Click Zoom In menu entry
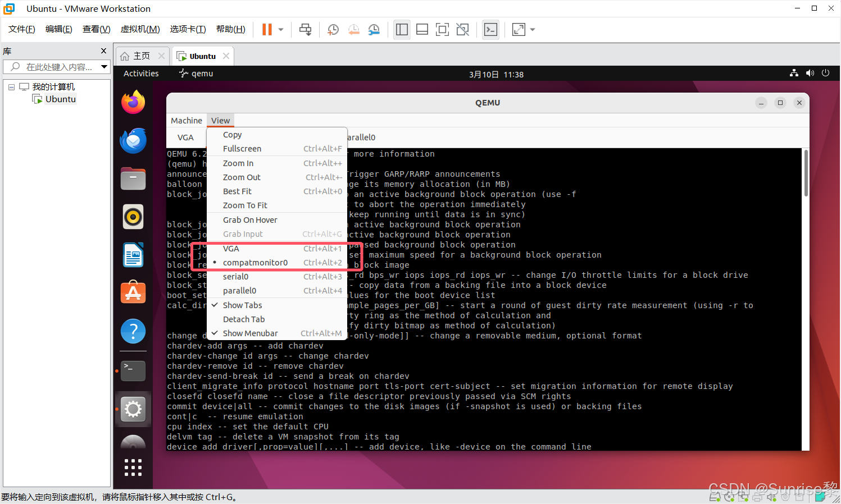 pos(278,163)
